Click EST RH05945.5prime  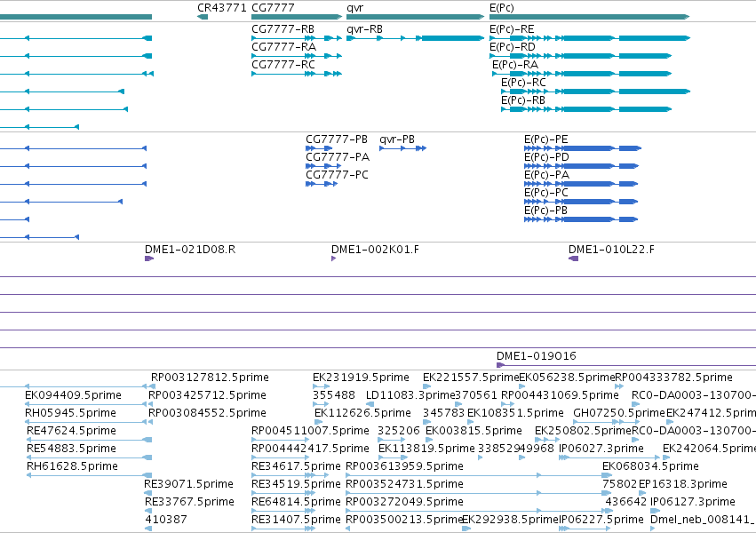(x=70, y=413)
